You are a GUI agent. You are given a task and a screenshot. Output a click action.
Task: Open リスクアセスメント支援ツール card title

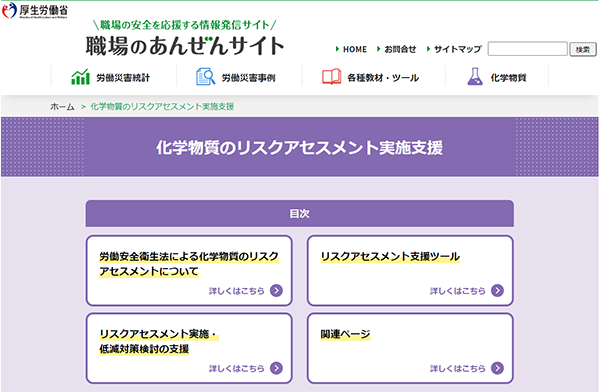tap(390, 256)
